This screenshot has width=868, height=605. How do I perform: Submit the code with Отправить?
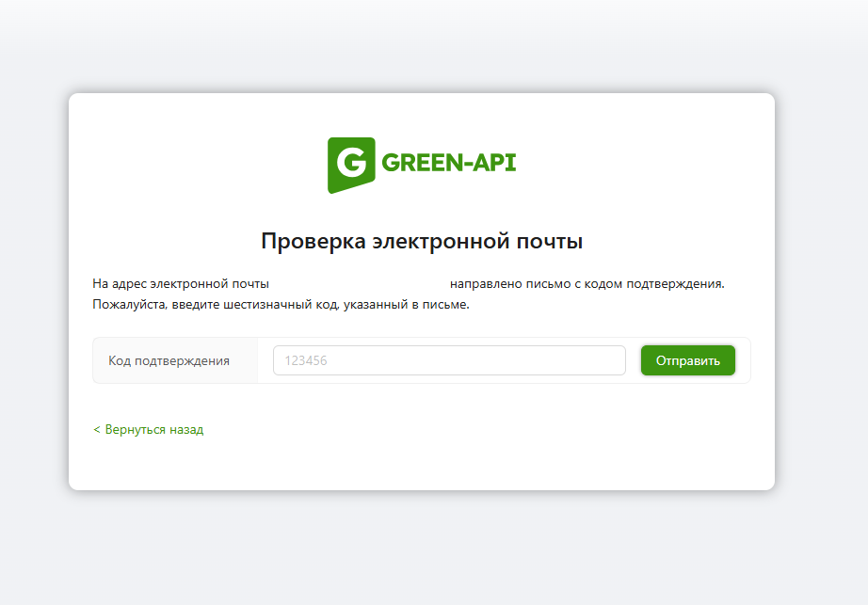click(687, 360)
